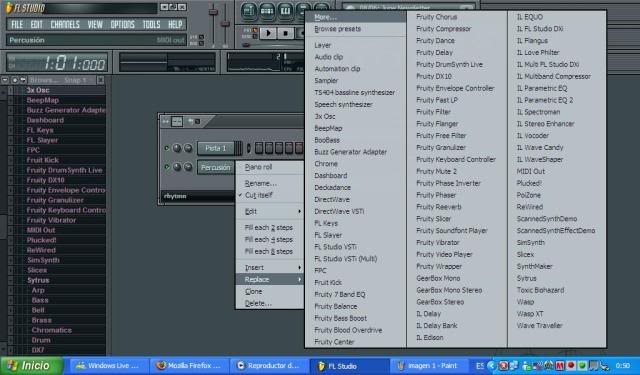Open the TOOLS menu

[151, 24]
